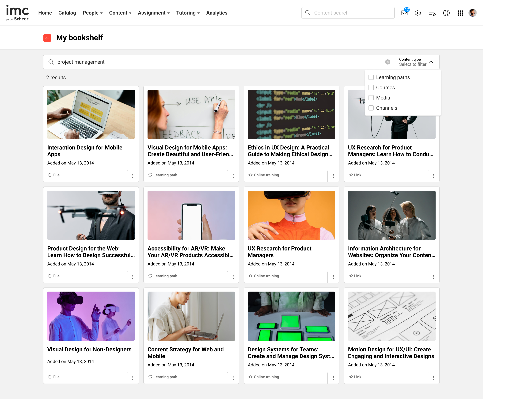Viewport: 532px width, 399px height.
Task: Expand the People menu
Action: click(93, 13)
